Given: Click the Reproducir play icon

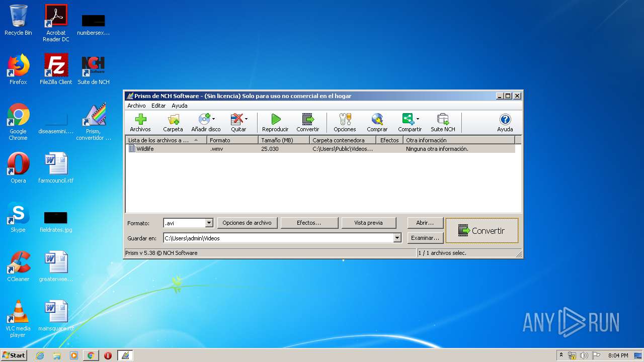Looking at the screenshot, I should click(275, 123).
